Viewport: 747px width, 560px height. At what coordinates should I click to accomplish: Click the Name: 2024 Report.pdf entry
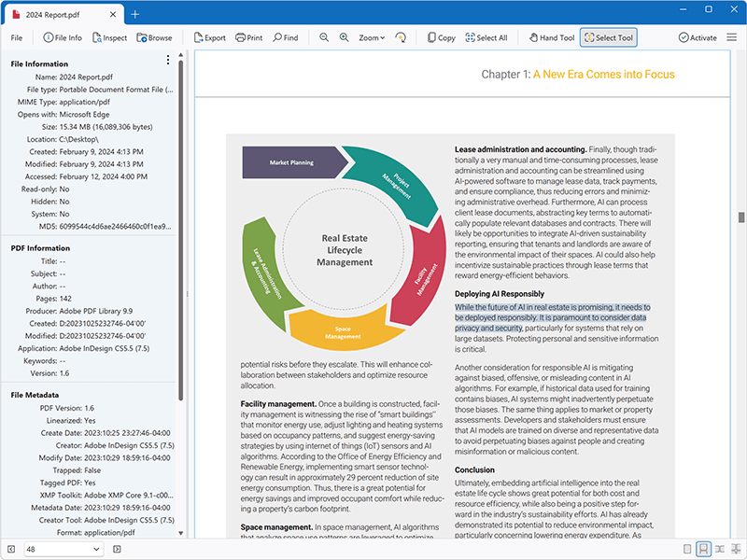pos(74,77)
